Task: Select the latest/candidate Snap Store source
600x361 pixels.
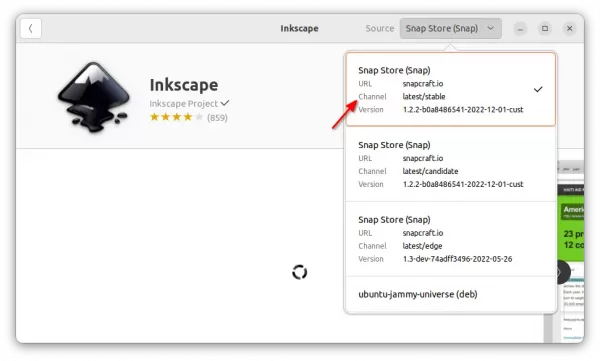Action: [450, 164]
